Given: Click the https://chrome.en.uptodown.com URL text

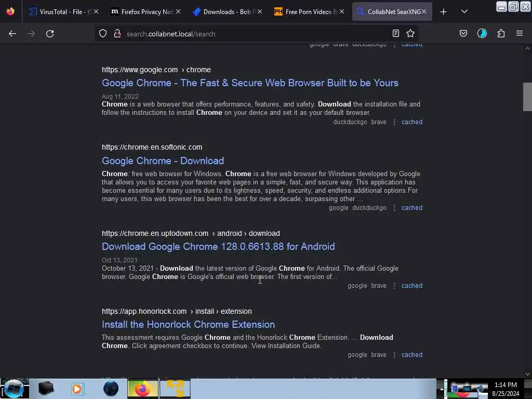Looking at the screenshot, I should (155, 233).
